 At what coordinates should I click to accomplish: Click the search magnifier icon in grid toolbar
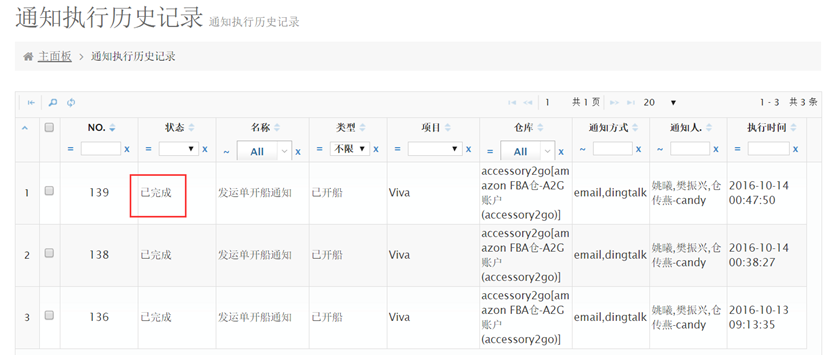coord(52,103)
